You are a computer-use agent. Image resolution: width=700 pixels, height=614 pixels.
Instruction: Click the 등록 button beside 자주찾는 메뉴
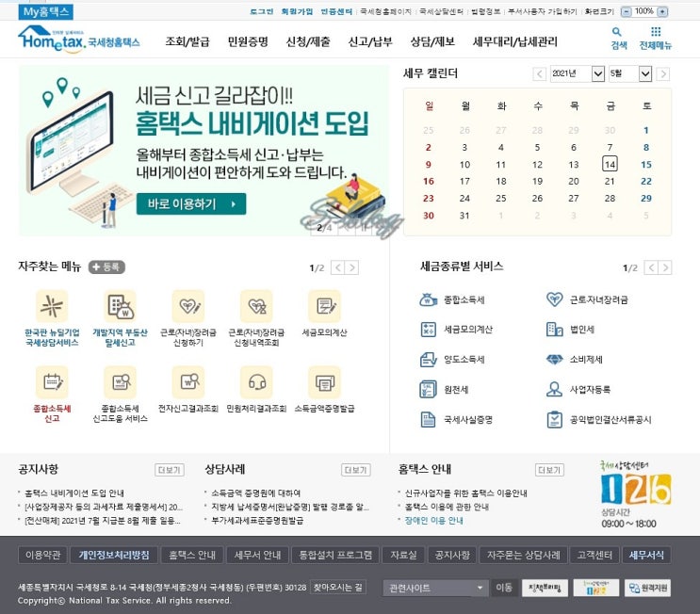click(x=106, y=267)
